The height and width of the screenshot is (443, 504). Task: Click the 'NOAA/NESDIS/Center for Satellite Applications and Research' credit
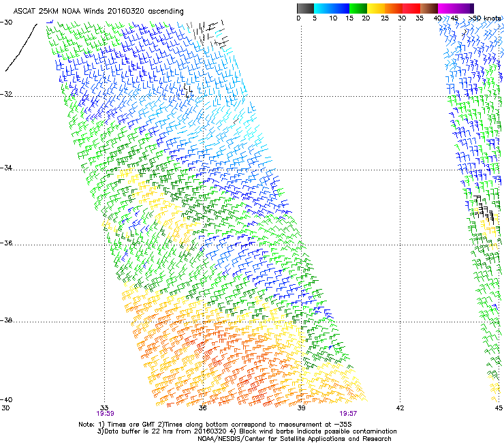pyautogui.click(x=294, y=438)
